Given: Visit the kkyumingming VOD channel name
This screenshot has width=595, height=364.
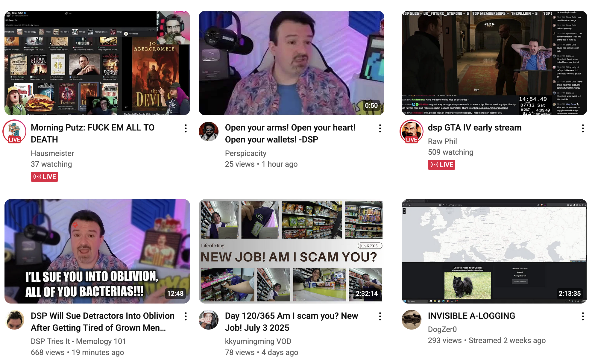Looking at the screenshot, I should [258, 341].
